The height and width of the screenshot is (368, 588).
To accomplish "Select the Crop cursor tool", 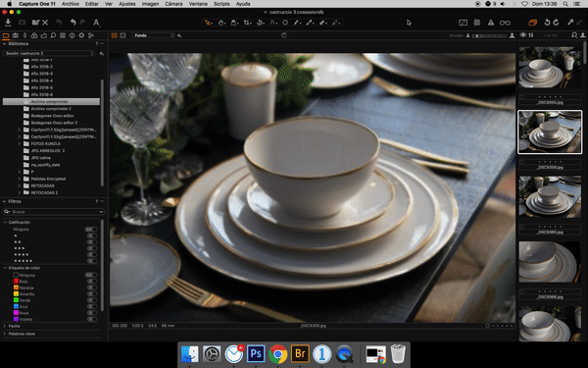I will (247, 23).
